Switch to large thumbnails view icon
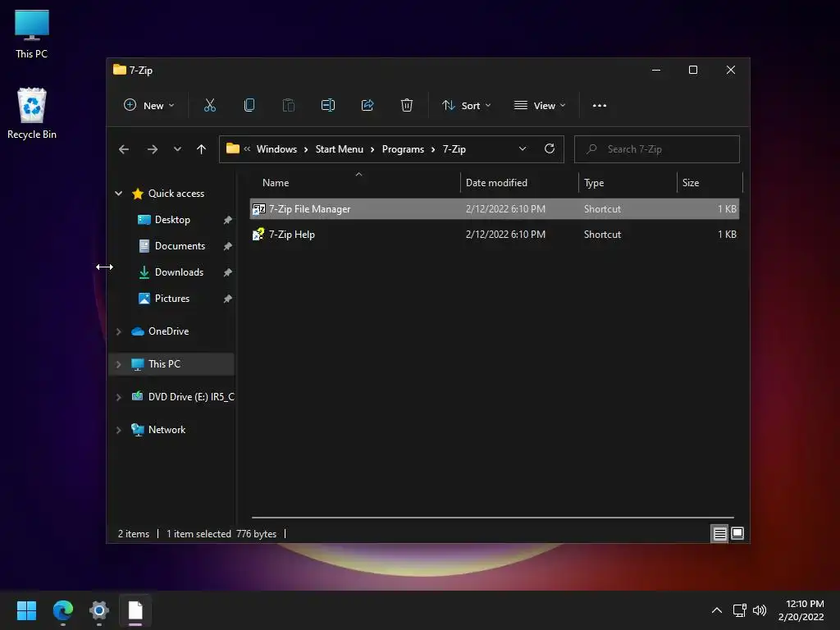 737,533
